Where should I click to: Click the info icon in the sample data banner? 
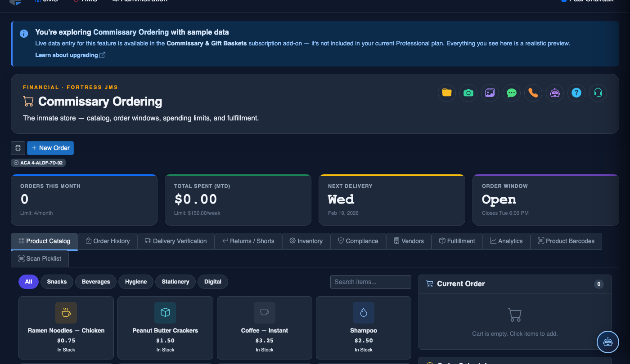pyautogui.click(x=24, y=34)
